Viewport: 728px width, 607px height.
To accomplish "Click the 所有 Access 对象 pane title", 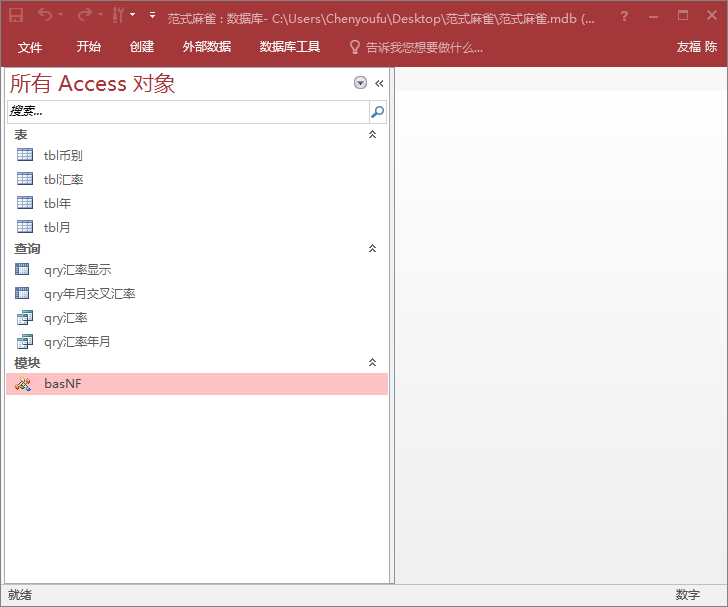I will (92, 84).
